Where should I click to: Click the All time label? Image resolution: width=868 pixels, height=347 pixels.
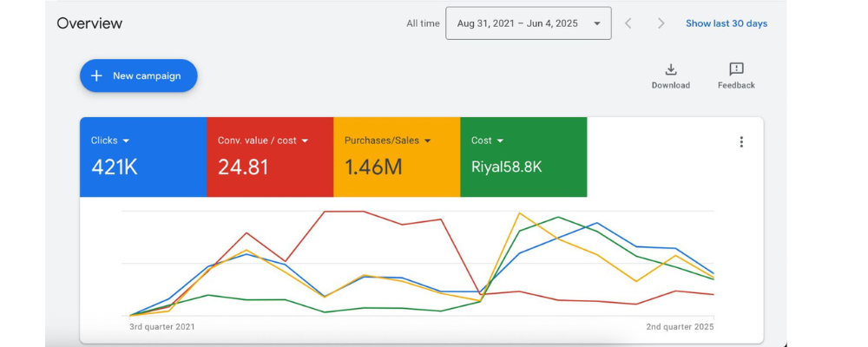[x=423, y=23]
